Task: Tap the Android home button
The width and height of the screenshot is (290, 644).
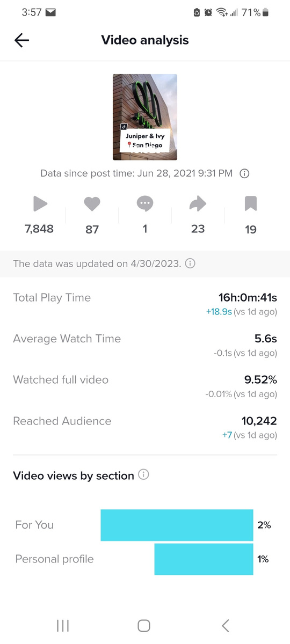Action: (x=143, y=625)
